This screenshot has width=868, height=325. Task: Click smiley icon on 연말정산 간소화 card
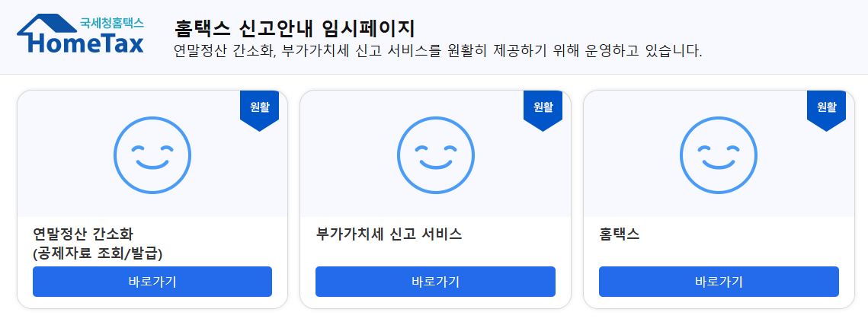click(x=152, y=155)
